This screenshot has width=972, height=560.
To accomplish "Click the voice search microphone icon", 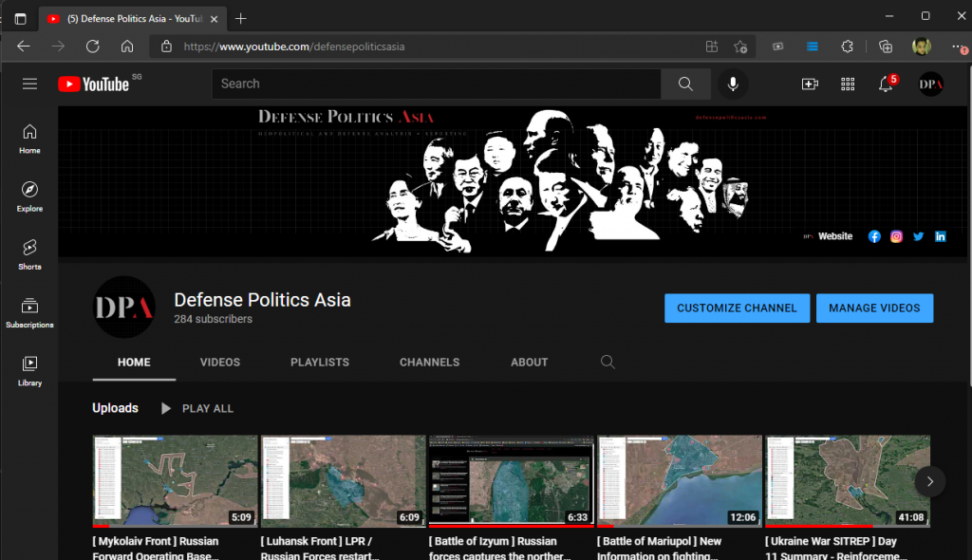I will [733, 84].
